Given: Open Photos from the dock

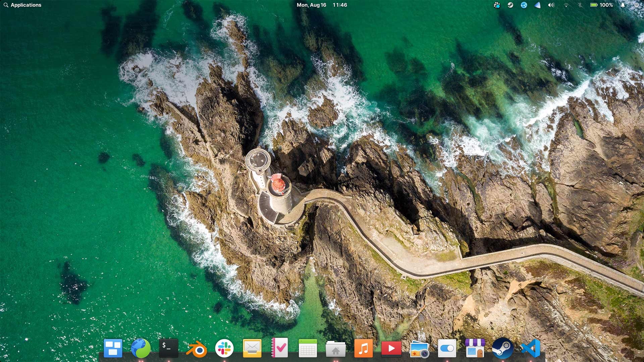Looking at the screenshot, I should click(419, 349).
